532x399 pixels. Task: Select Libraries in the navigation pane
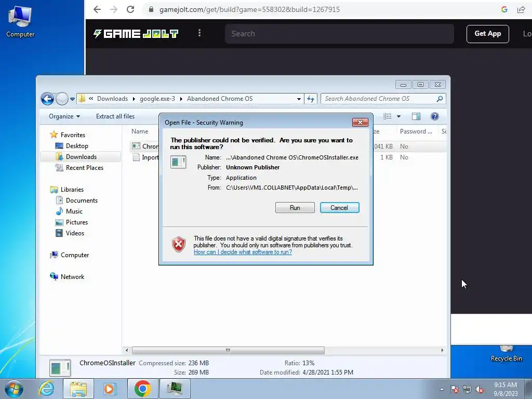72,189
